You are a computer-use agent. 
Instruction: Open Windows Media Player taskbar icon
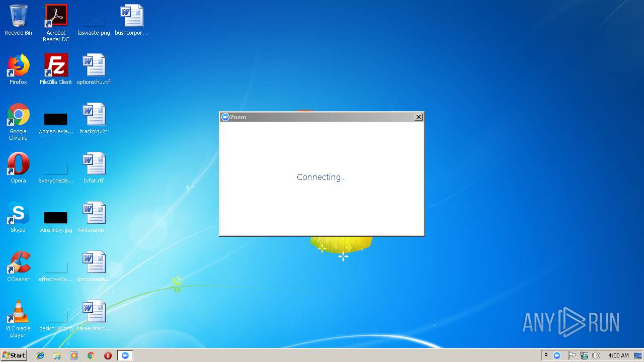coord(74,355)
